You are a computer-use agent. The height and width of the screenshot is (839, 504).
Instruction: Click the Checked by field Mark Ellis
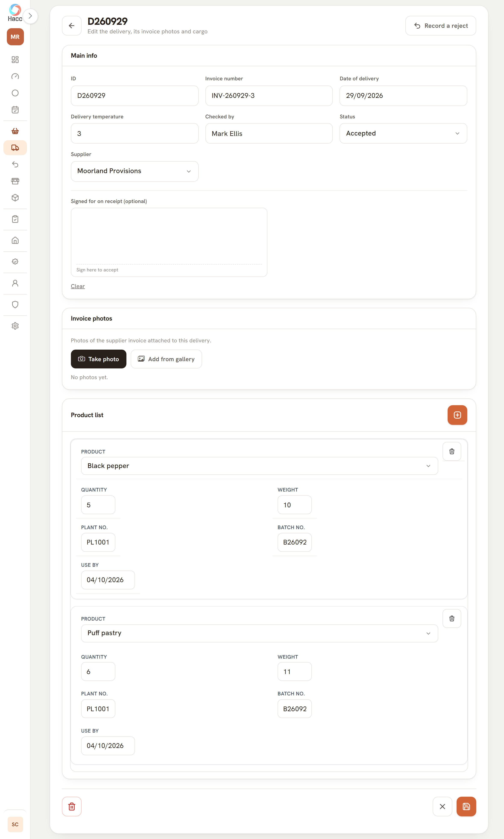[x=269, y=133]
